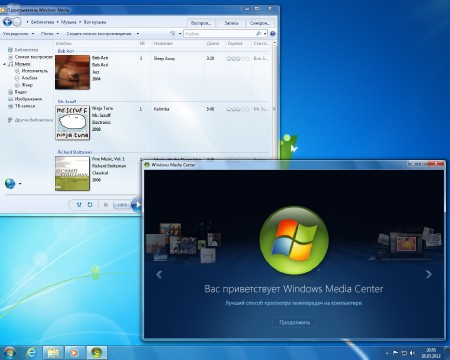This screenshot has width=450, height=360.
Task: Rate Kalimba with stars
Action: 238,109
